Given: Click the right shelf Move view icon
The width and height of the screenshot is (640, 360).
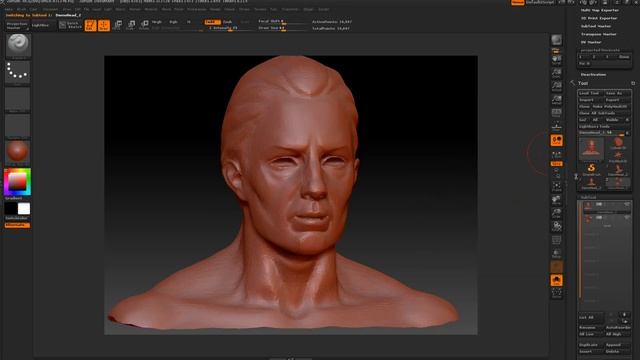Looking at the screenshot, I should (x=557, y=200).
